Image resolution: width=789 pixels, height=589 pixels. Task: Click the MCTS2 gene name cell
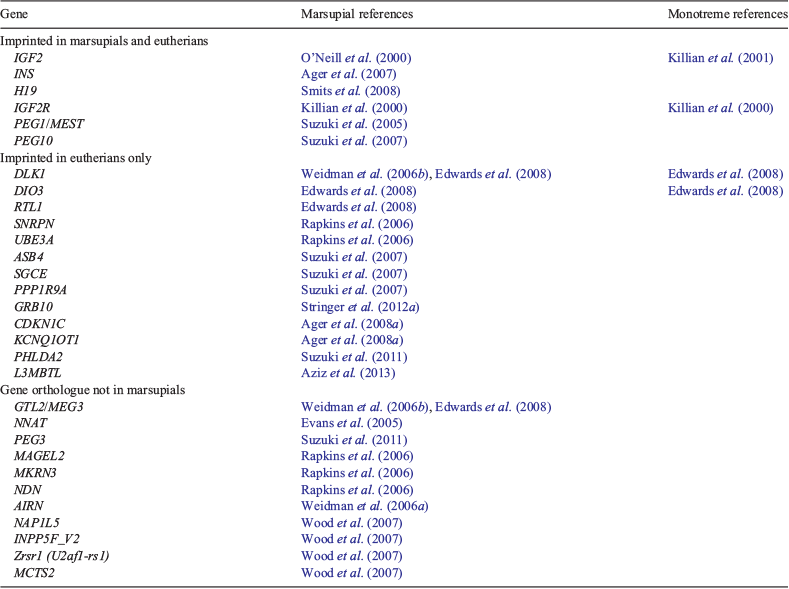(34, 573)
